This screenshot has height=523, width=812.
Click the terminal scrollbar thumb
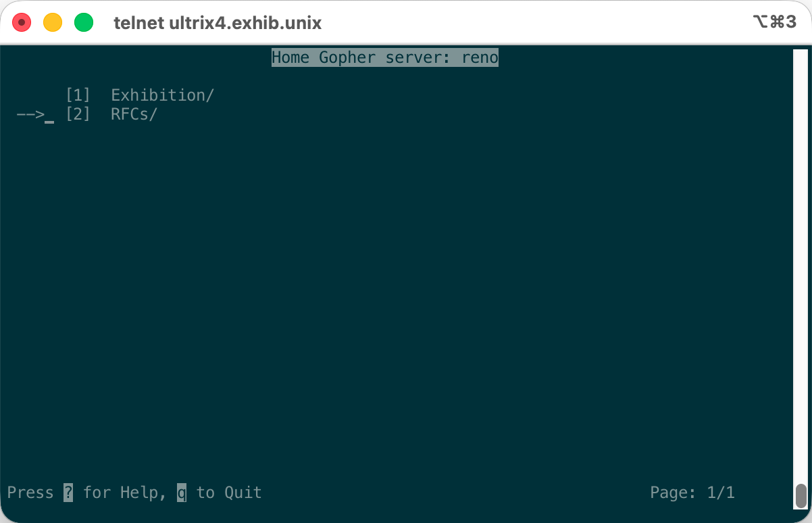[801, 495]
